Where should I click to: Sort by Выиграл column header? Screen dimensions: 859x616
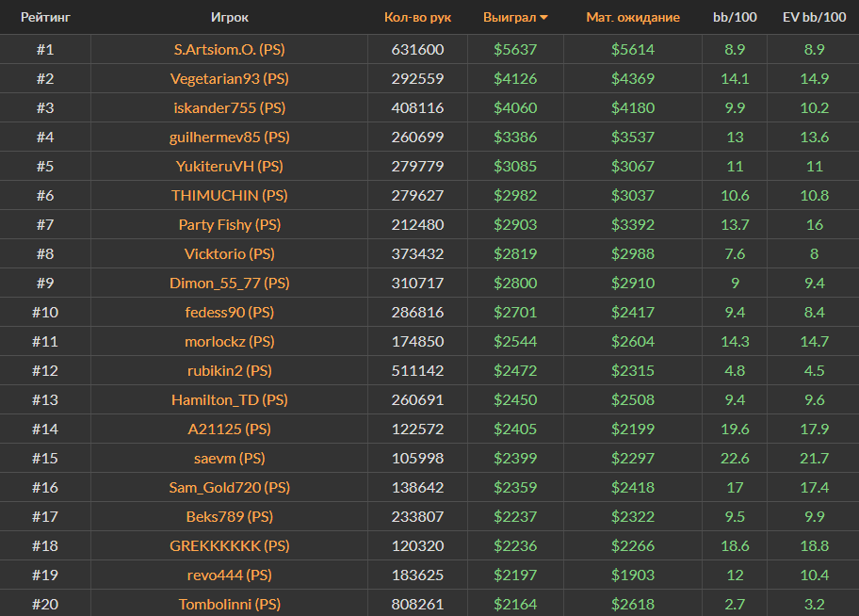click(509, 17)
